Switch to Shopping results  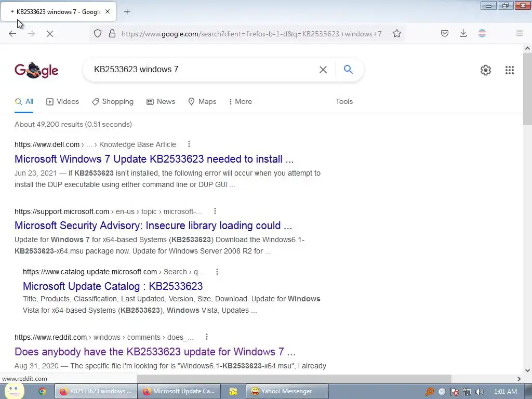tap(113, 102)
